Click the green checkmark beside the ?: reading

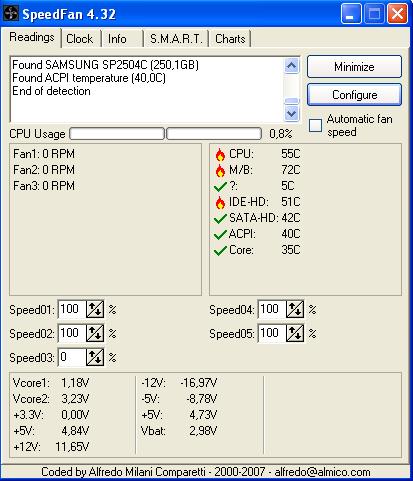click(220, 187)
